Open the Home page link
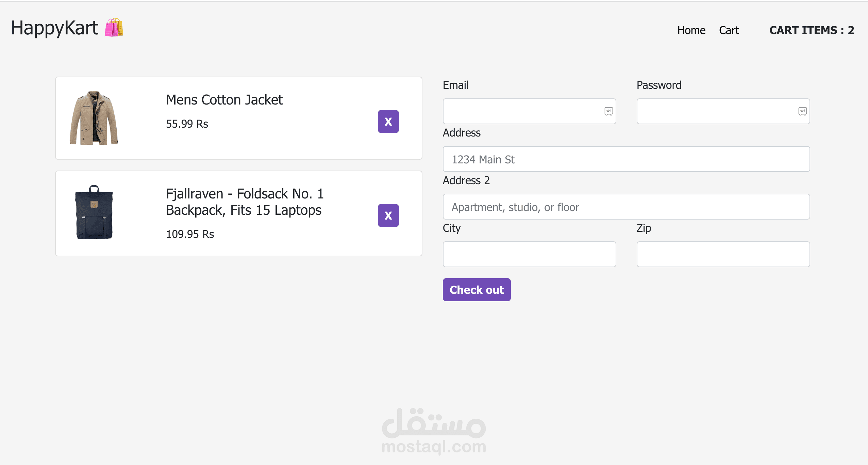The width and height of the screenshot is (868, 465). [691, 30]
